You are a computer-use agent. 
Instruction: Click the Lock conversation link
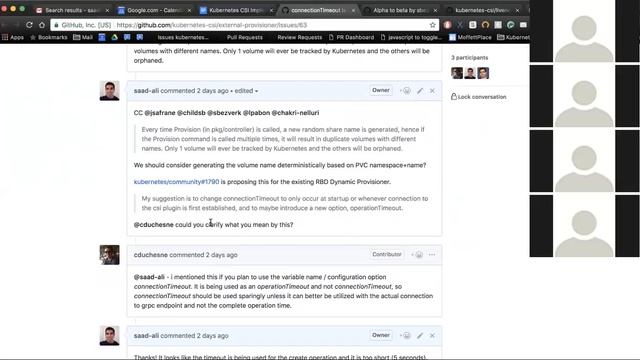coord(478,97)
